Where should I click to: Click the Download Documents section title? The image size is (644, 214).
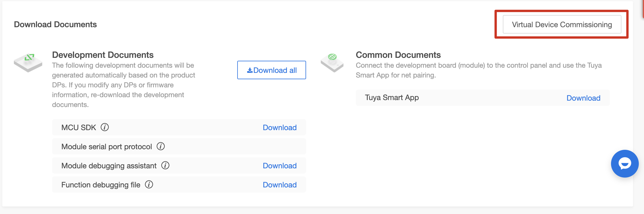tap(55, 25)
